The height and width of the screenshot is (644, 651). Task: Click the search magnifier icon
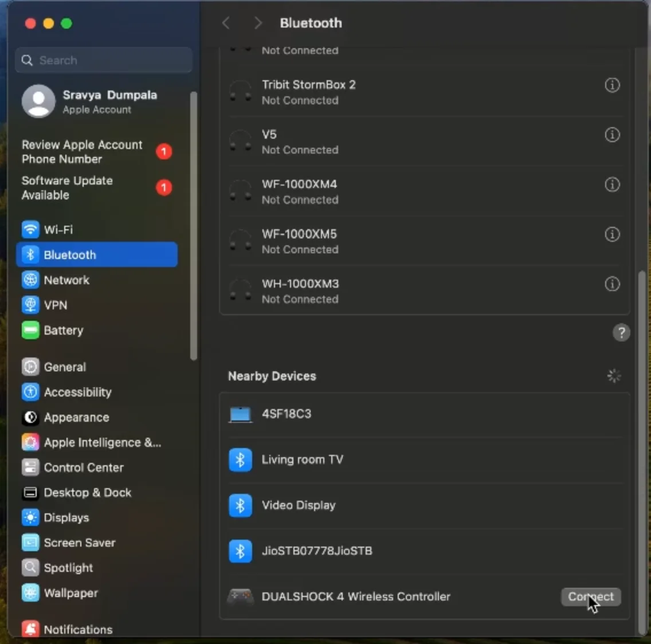(27, 60)
